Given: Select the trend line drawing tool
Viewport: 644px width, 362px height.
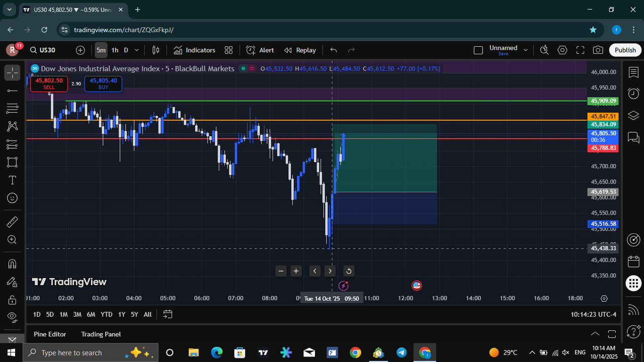Looking at the screenshot, I should coord(13,90).
